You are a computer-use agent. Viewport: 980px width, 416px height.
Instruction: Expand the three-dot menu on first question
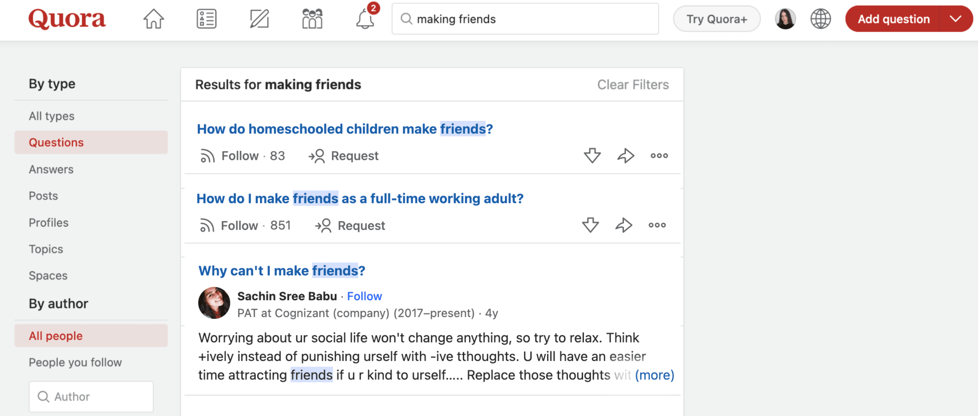point(659,155)
